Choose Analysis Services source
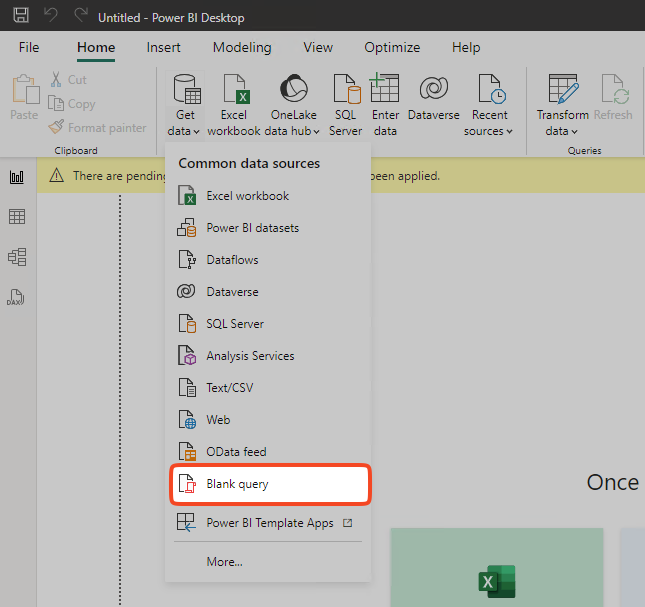This screenshot has width=645, height=607. (268, 356)
